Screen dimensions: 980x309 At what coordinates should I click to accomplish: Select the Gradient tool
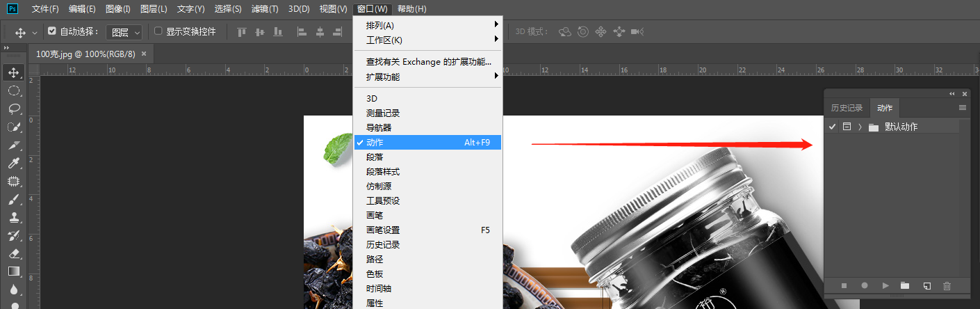pos(13,271)
